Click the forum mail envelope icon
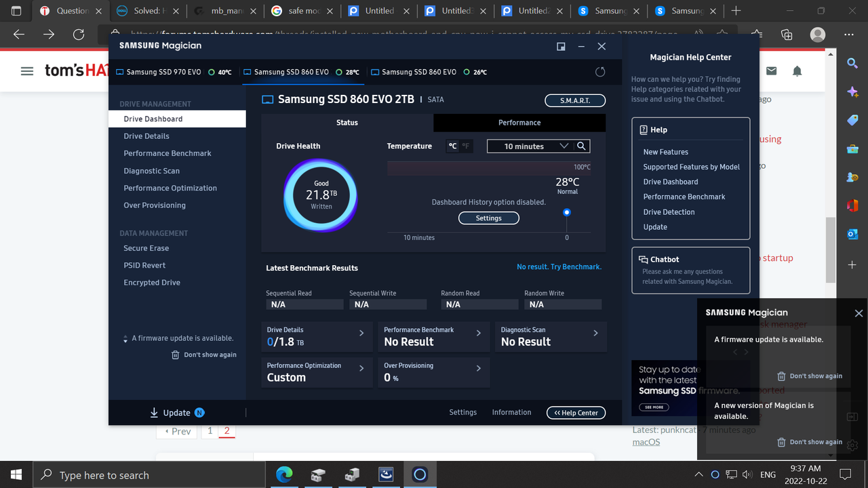The width and height of the screenshot is (868, 488). pyautogui.click(x=772, y=70)
